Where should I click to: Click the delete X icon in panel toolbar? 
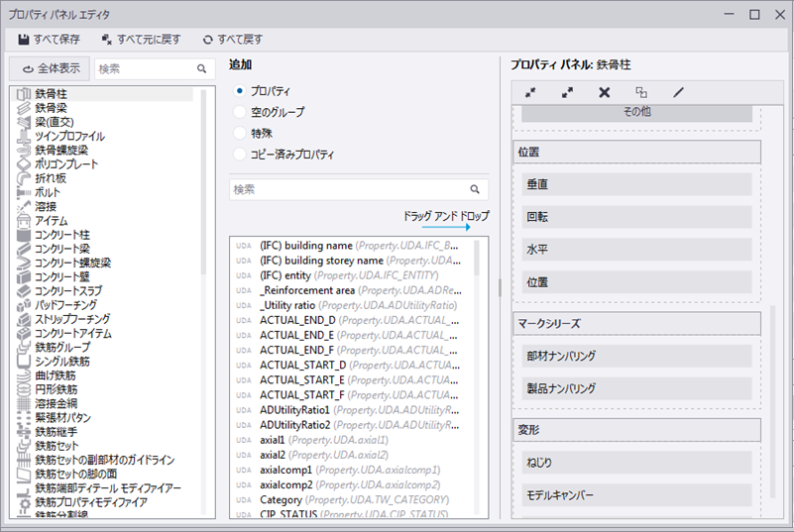point(604,92)
